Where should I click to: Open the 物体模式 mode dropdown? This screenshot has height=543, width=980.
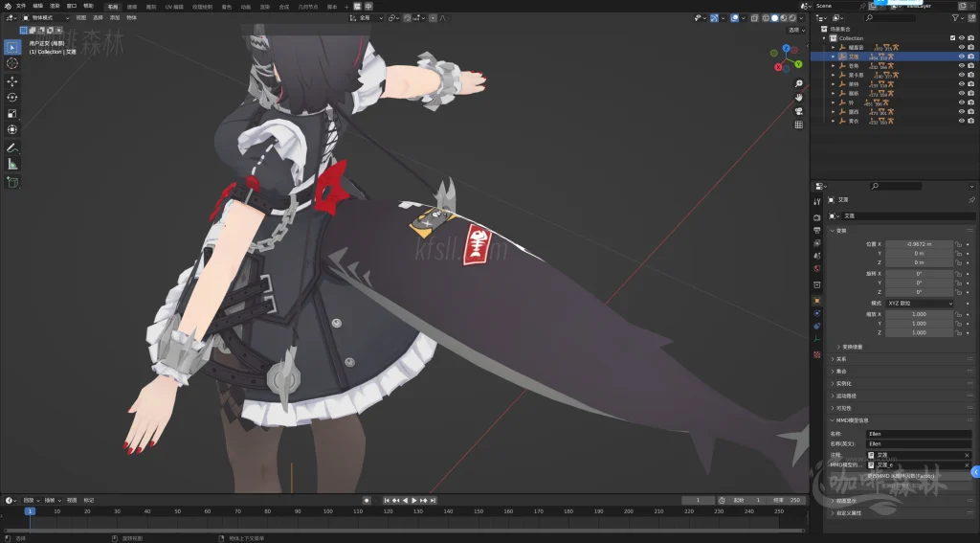46,18
